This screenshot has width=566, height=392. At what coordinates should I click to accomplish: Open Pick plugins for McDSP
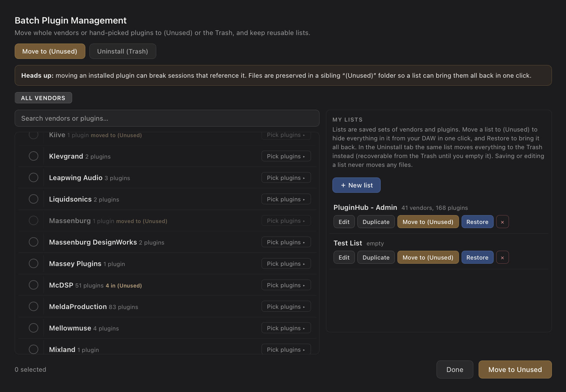click(286, 285)
